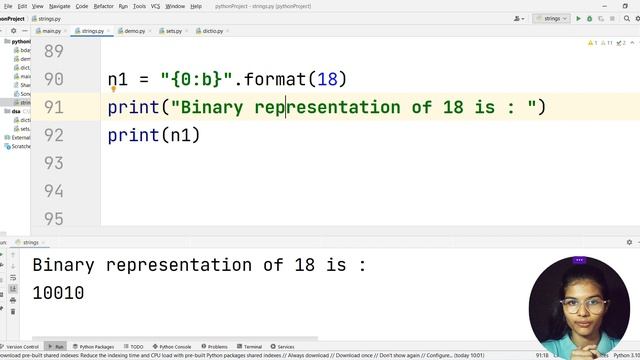Image resolution: width=640 pixels, height=360 pixels.
Task: Click strings.py breadcrumb in navigation bar
Action: (x=46, y=19)
